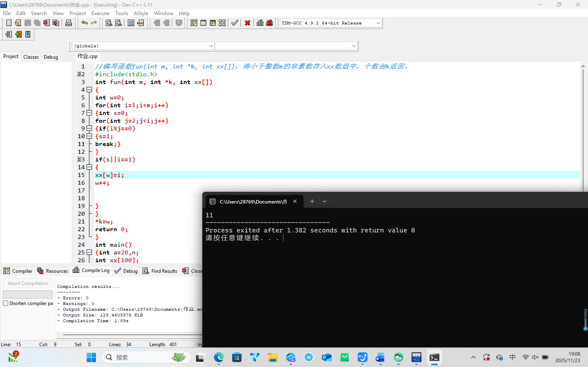Click the Undo arrow icon
This screenshot has height=367, width=588.
tap(84, 23)
